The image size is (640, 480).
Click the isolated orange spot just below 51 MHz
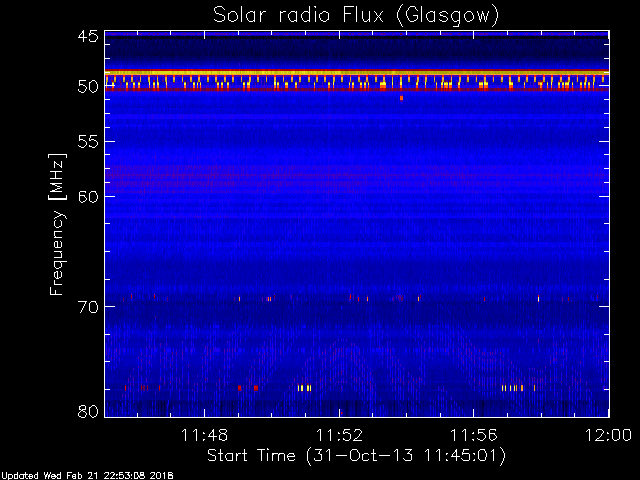pyautogui.click(x=402, y=98)
